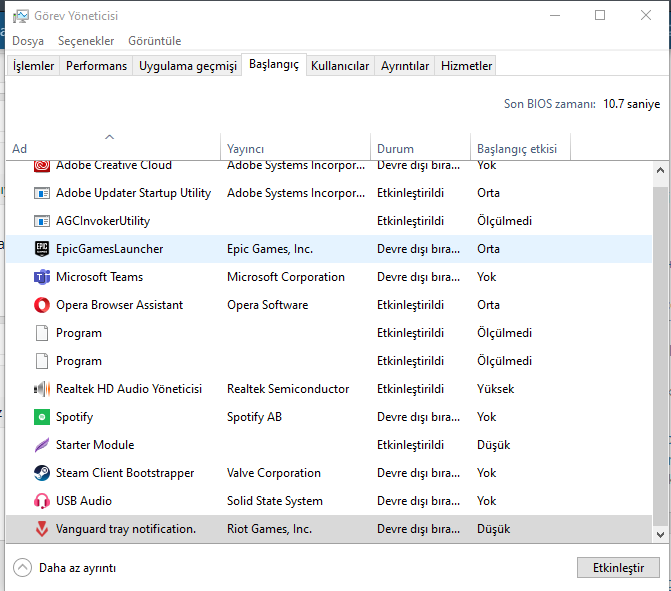Click the USB Audio headphones icon
Screen dimensions: 671x591
click(x=42, y=501)
